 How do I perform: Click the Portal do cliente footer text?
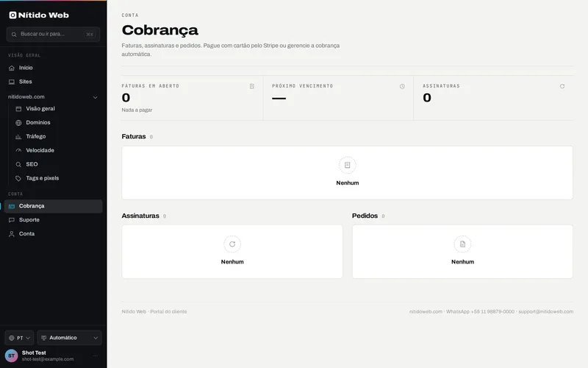[168, 311]
